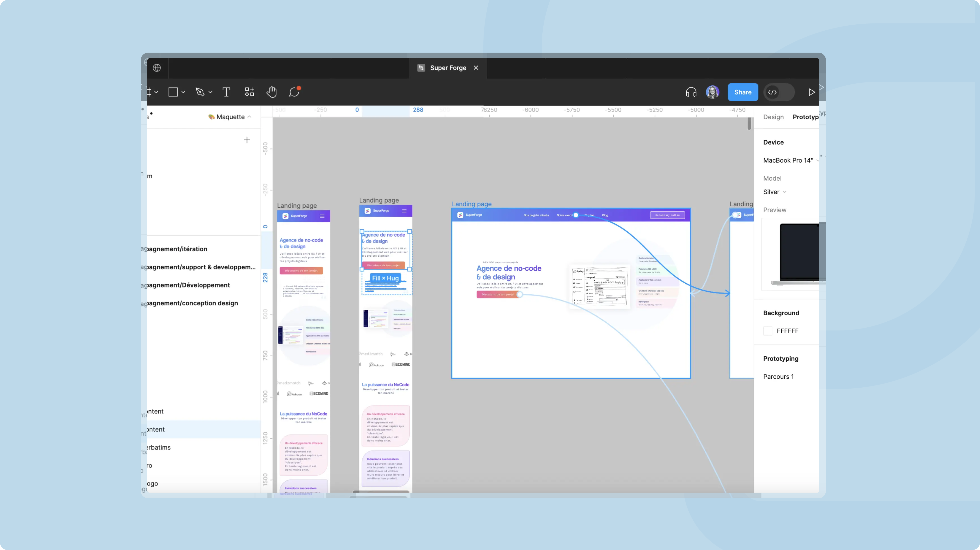Open Pen tool options dropdown arrow
Image resolution: width=980 pixels, height=550 pixels.
[x=210, y=92]
